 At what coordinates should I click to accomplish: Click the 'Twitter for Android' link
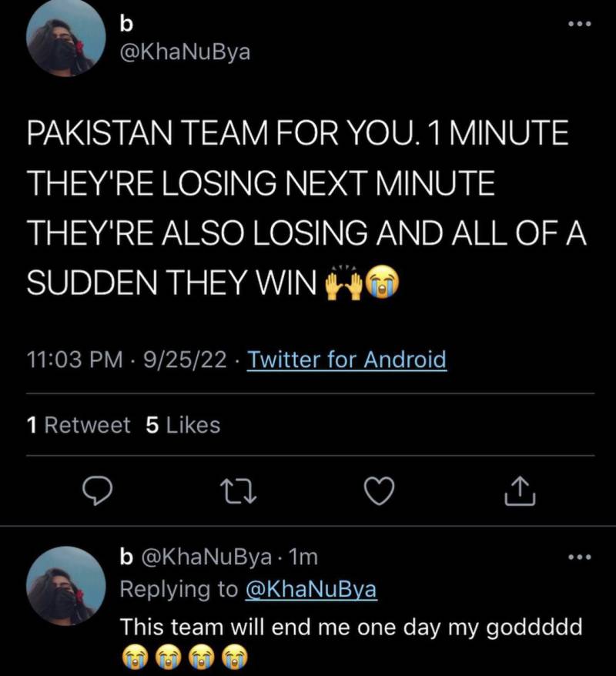click(346, 360)
